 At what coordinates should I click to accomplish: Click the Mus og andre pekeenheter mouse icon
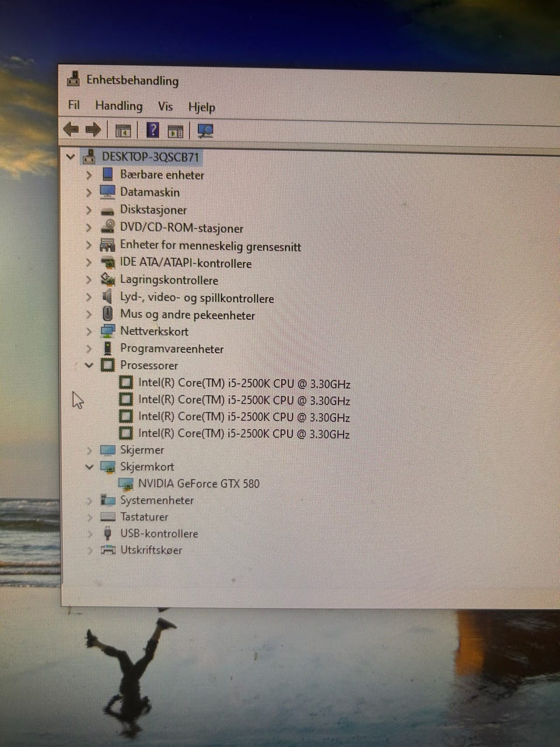pyautogui.click(x=107, y=314)
